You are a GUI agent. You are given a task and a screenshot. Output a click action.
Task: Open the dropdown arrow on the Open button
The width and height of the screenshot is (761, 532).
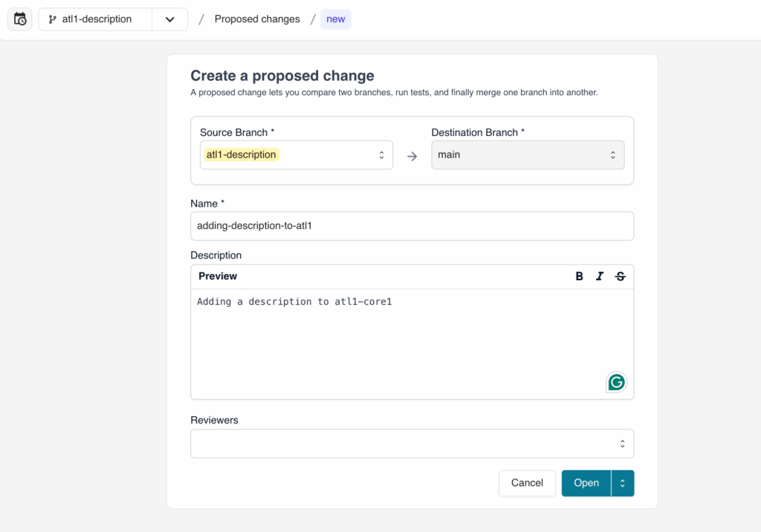(623, 483)
